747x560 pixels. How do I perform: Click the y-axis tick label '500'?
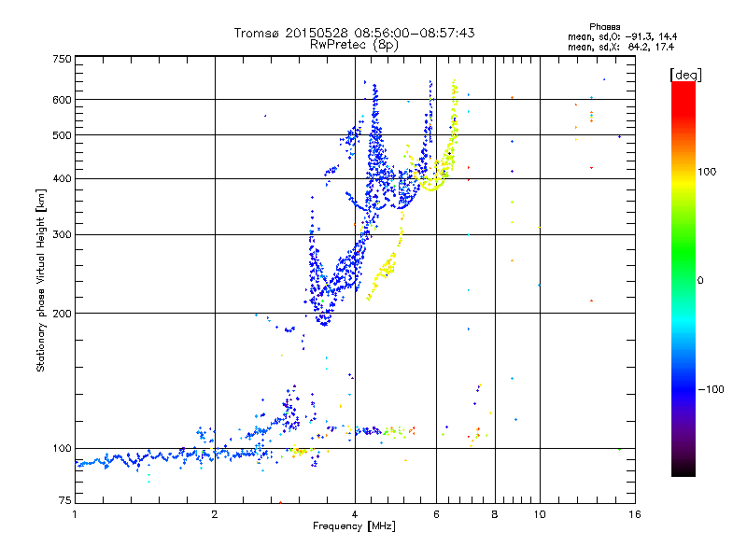click(62, 135)
